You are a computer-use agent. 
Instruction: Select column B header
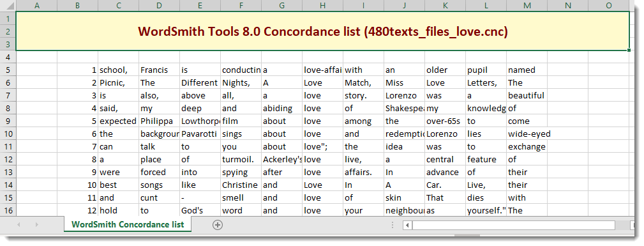point(78,5)
